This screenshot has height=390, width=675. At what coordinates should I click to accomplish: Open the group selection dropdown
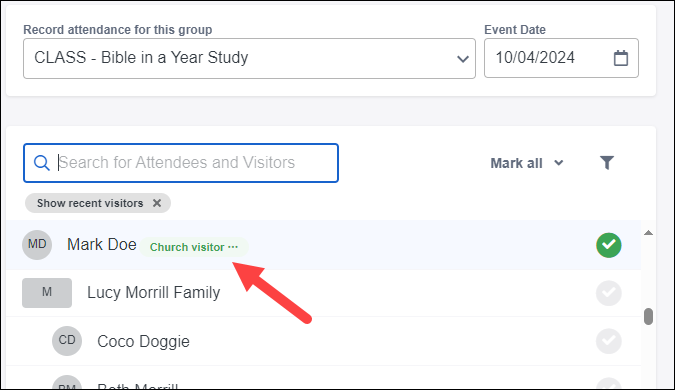pos(249,58)
